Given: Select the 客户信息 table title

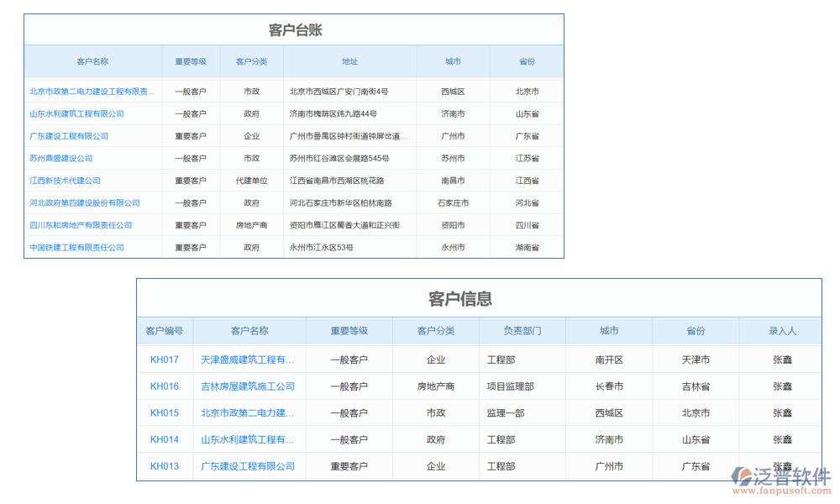Looking at the screenshot, I should coord(460,298).
